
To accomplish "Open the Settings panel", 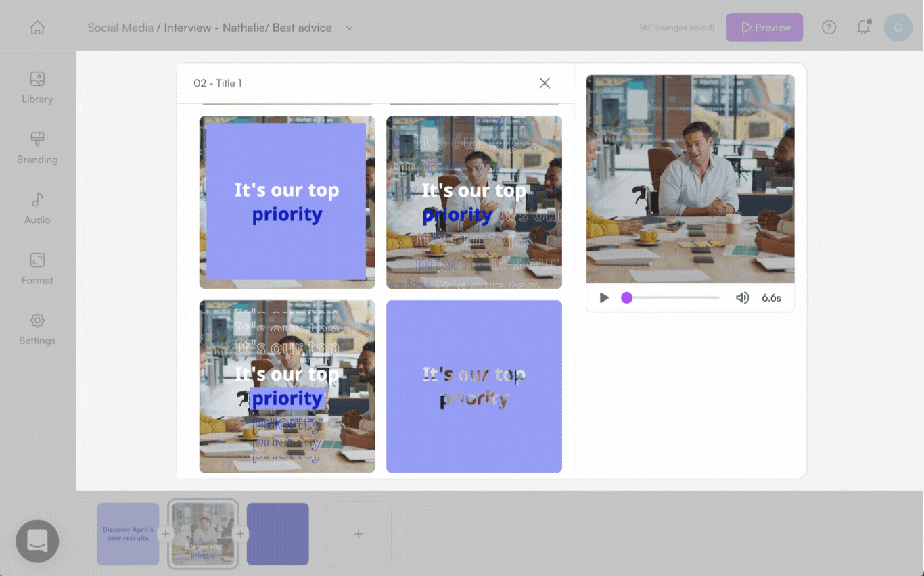I will 37,329.
